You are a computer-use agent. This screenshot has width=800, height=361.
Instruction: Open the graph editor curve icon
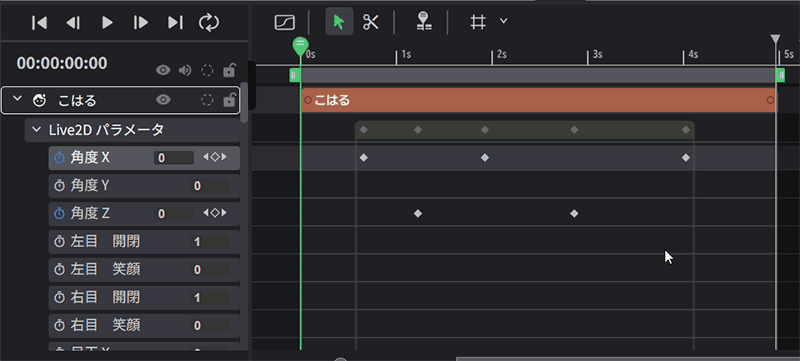tap(285, 22)
